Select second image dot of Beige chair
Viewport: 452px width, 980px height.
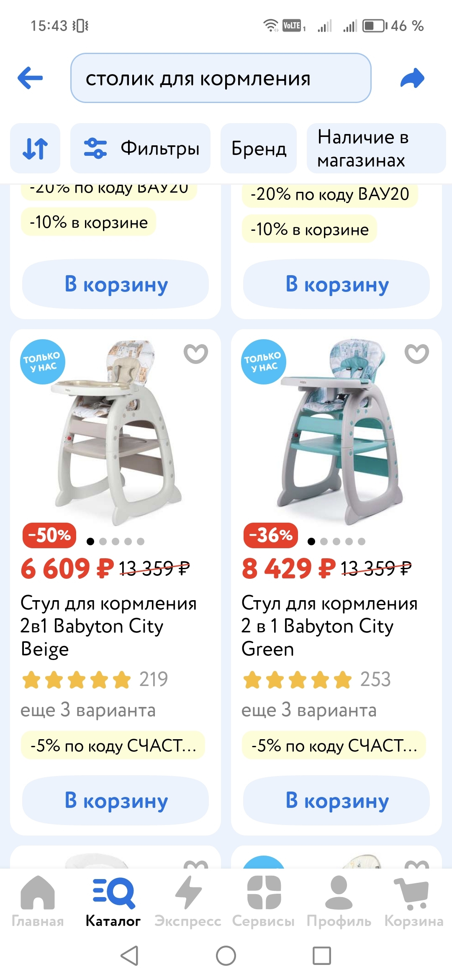(103, 542)
